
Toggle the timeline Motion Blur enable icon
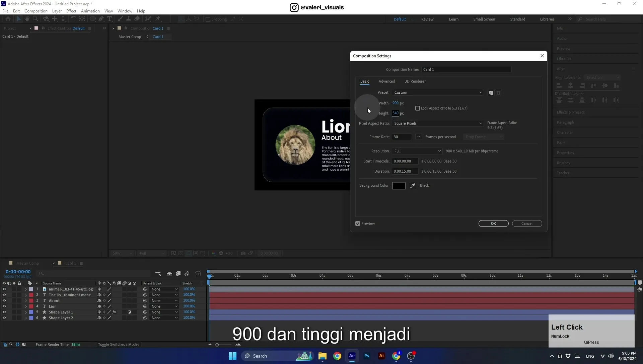187,274
